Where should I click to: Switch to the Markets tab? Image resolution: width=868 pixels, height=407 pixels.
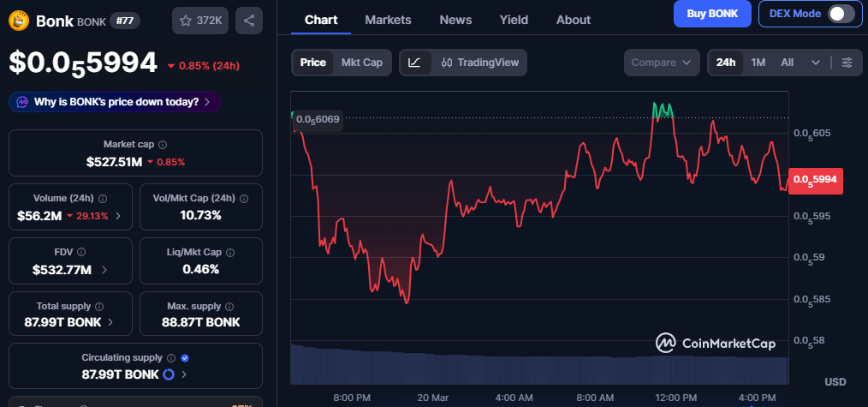point(388,20)
